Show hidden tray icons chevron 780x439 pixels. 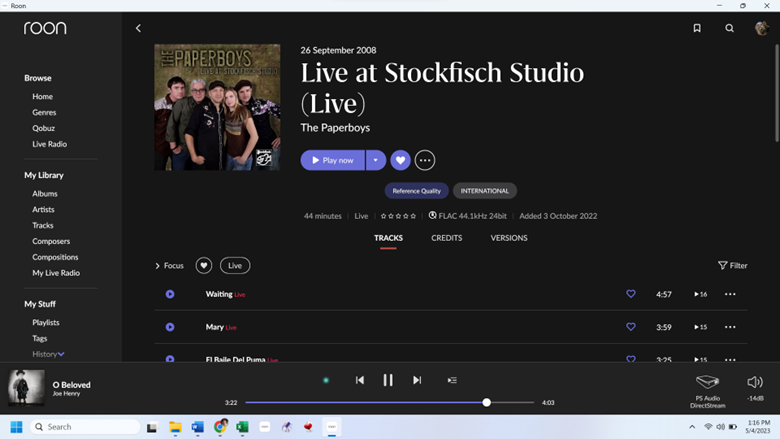click(692, 427)
